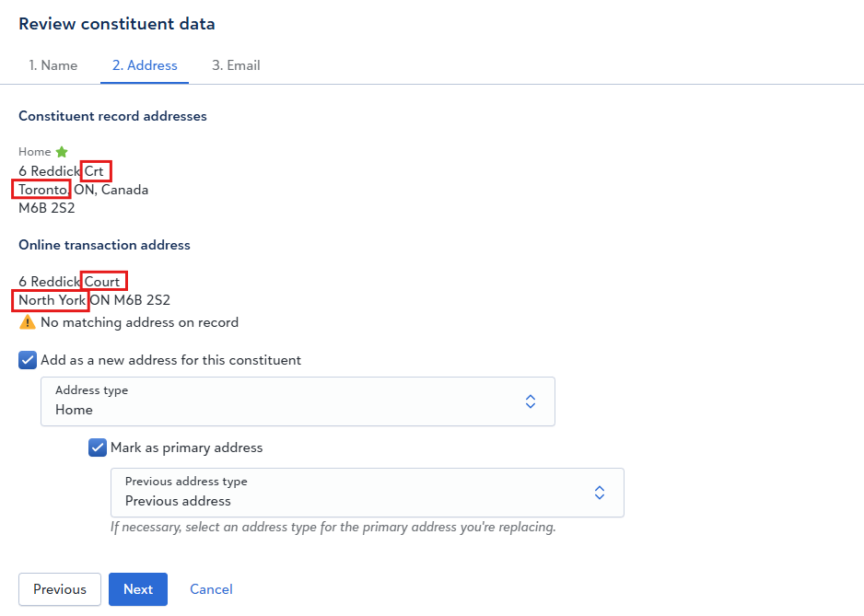Viewport: 864px width, 616px height.
Task: Click the 'No matching address on record' message
Action: pyautogui.click(x=139, y=323)
